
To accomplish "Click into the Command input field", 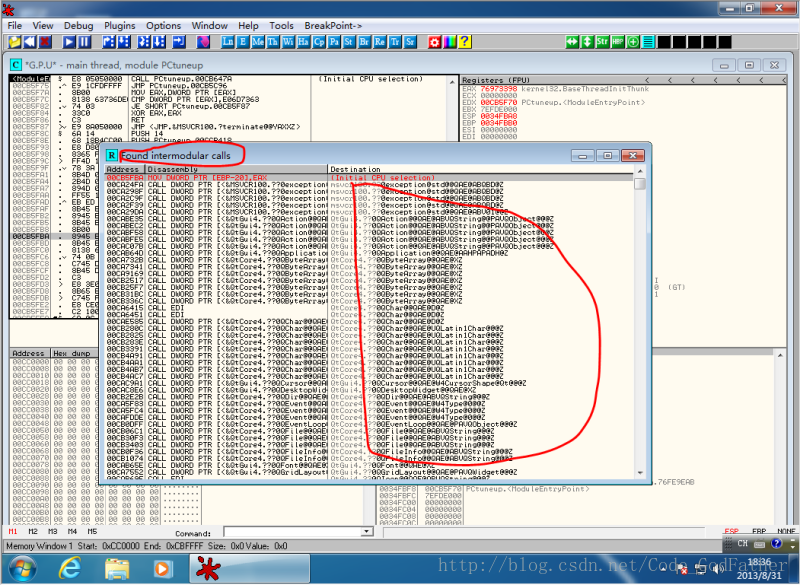I will coord(293,532).
